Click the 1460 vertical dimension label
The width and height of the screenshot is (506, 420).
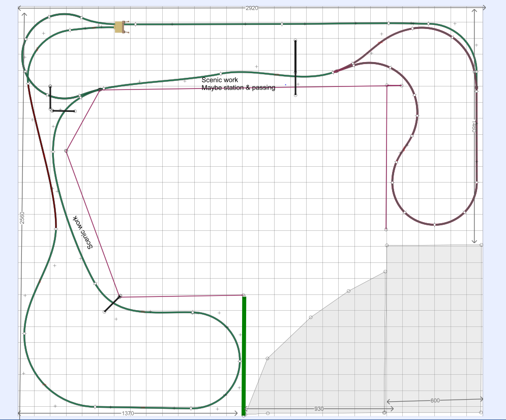click(474, 127)
